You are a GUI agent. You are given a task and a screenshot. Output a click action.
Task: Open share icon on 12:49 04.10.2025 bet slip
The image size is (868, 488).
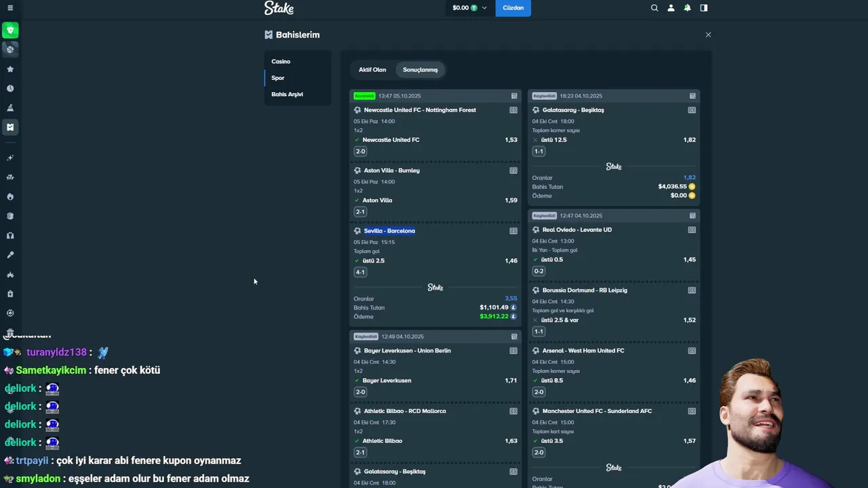[x=514, y=336]
